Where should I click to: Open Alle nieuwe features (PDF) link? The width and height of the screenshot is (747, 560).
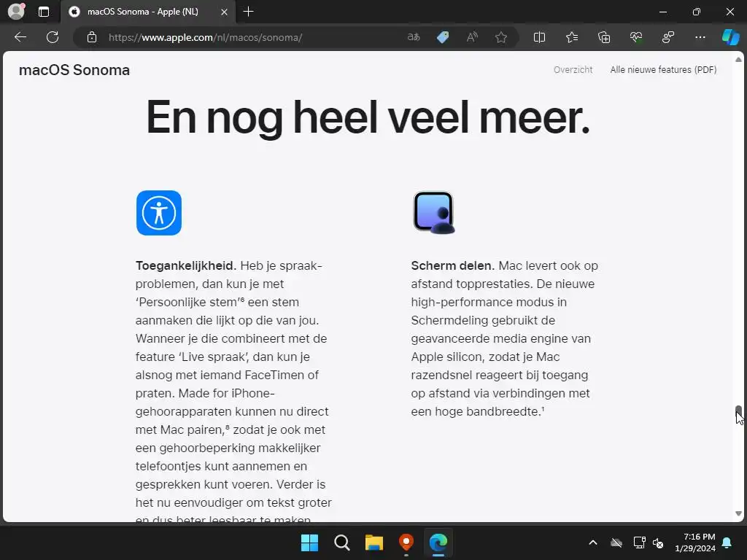point(663,69)
